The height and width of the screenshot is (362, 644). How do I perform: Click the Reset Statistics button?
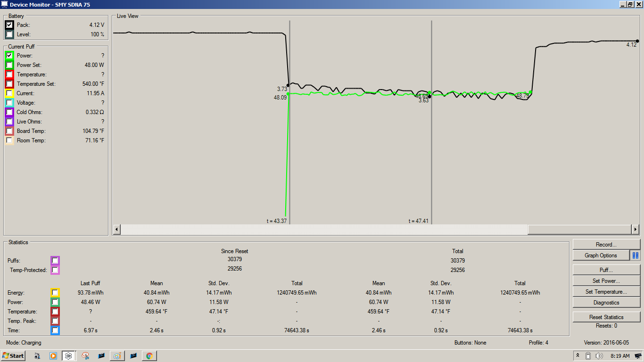(606, 317)
